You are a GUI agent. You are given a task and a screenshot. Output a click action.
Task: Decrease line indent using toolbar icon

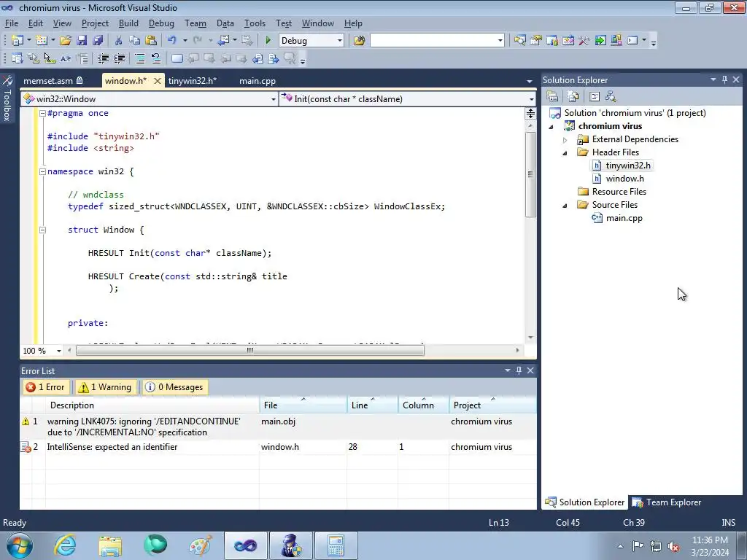(103, 58)
